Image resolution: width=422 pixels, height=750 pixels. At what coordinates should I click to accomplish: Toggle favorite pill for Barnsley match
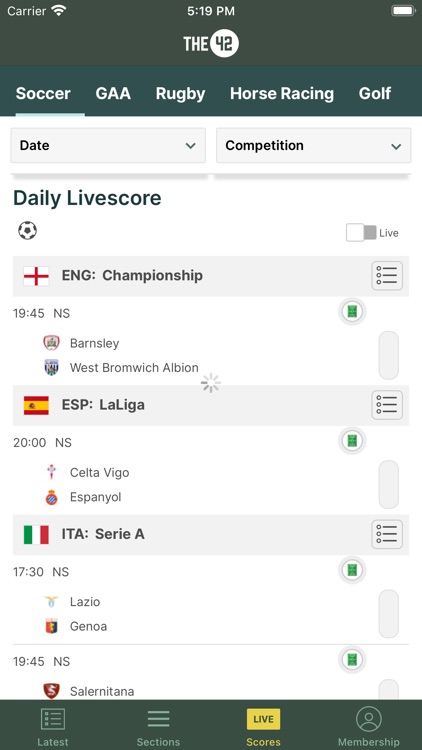coord(389,355)
